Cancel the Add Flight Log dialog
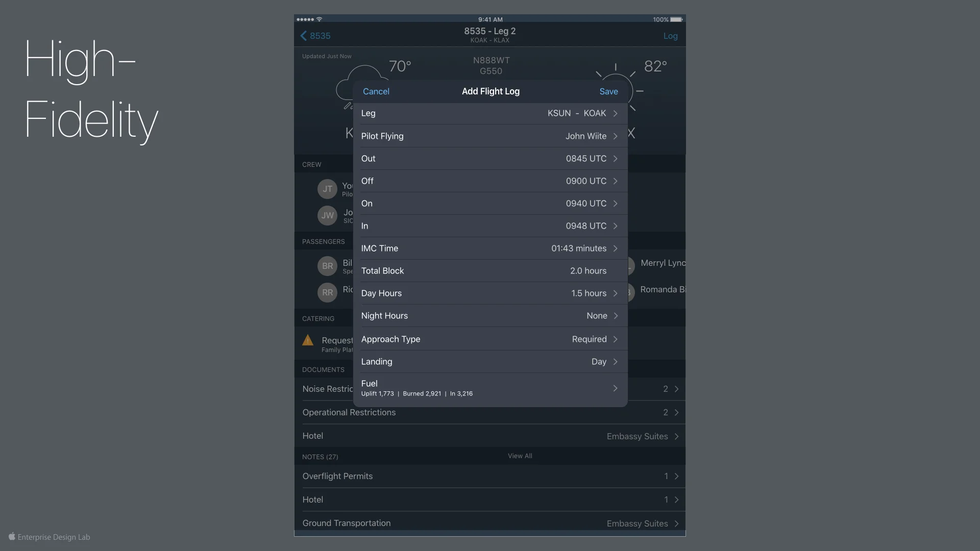The image size is (980, 551). (x=376, y=91)
